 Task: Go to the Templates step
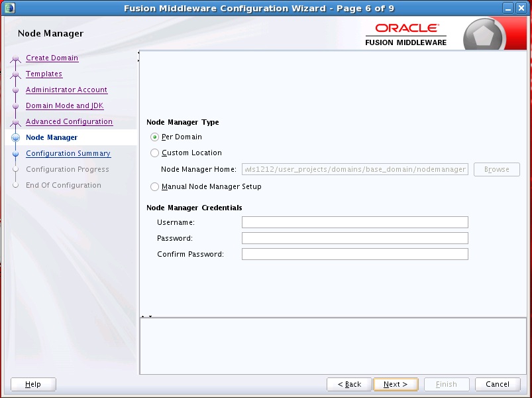tap(44, 74)
